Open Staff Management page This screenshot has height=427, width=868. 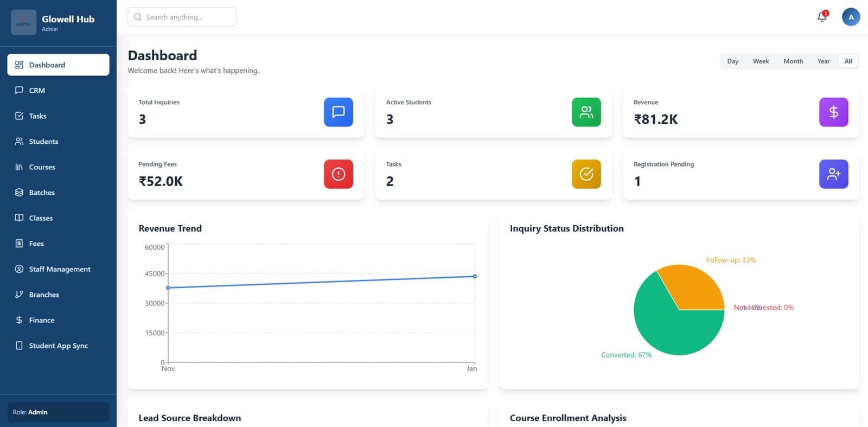pos(58,269)
